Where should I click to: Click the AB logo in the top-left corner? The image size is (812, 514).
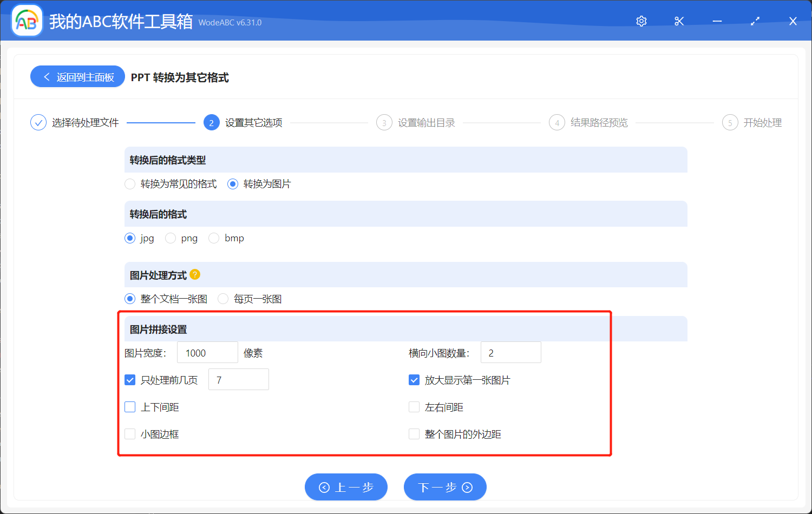(27, 20)
